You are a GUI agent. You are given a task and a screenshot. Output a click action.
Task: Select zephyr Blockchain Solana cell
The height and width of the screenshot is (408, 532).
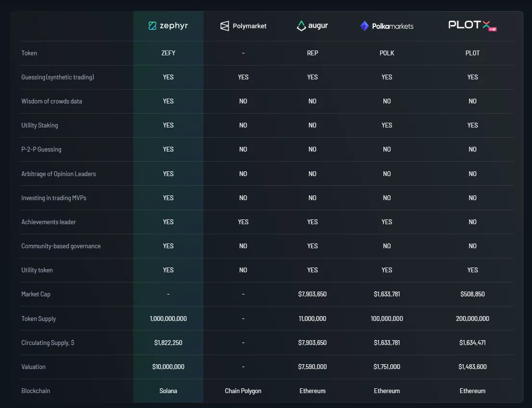(168, 391)
